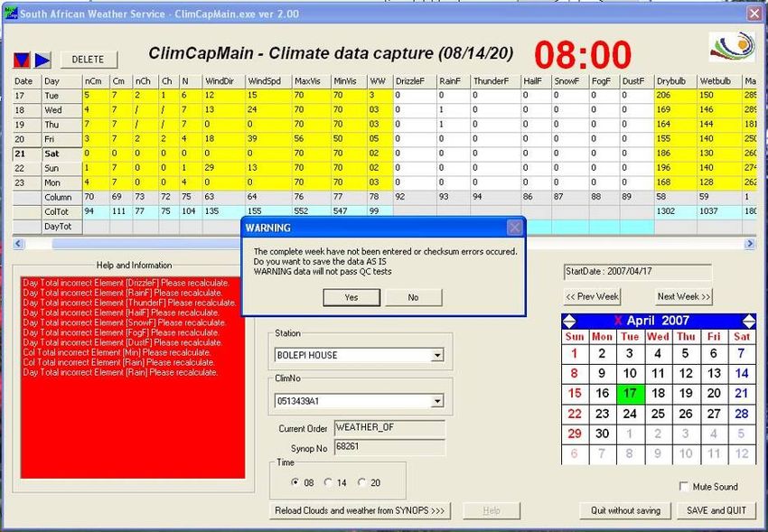Click the DrizzleF error line in Help
768x532 pixels.
[126, 283]
